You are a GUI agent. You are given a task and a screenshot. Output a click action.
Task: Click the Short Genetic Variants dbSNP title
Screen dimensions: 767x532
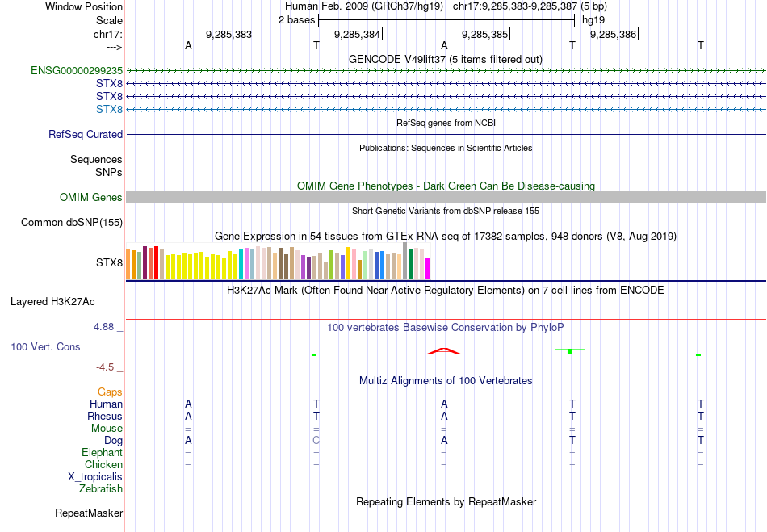click(x=446, y=211)
